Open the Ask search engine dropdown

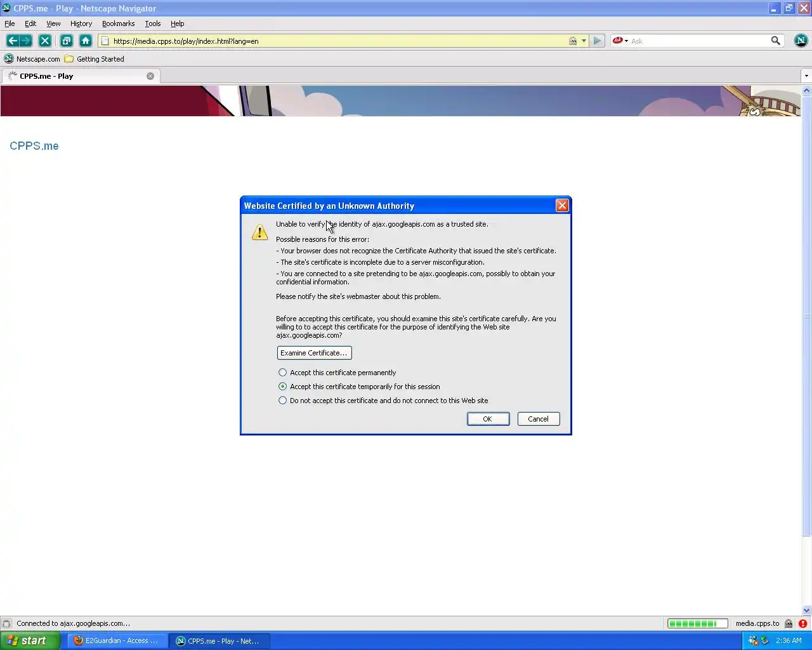point(620,41)
